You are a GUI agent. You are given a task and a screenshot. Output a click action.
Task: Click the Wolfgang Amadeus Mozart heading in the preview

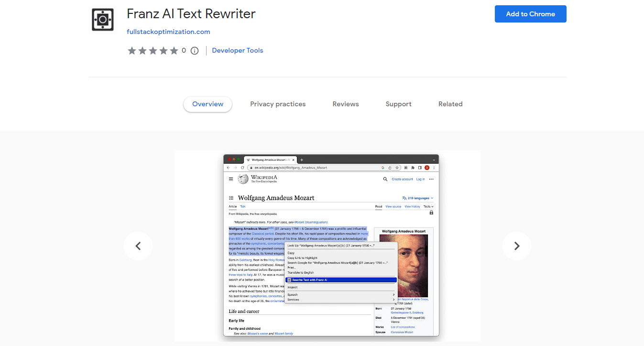tap(276, 198)
